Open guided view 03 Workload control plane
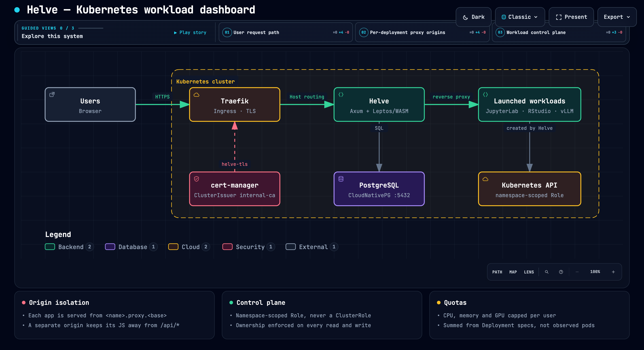Viewport: 644px width, 350px height. click(x=559, y=32)
